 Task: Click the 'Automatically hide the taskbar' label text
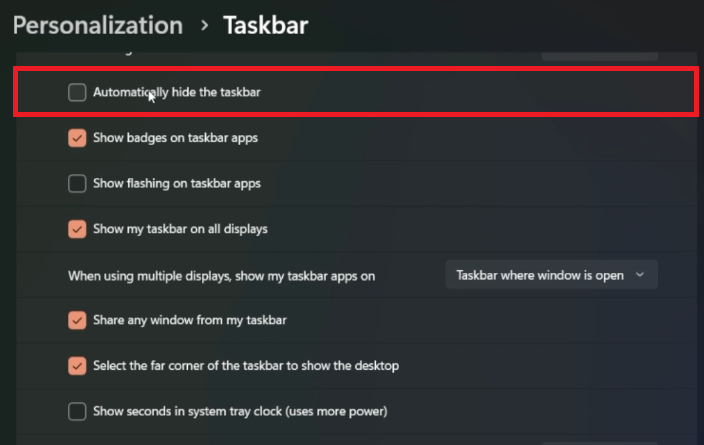click(177, 92)
